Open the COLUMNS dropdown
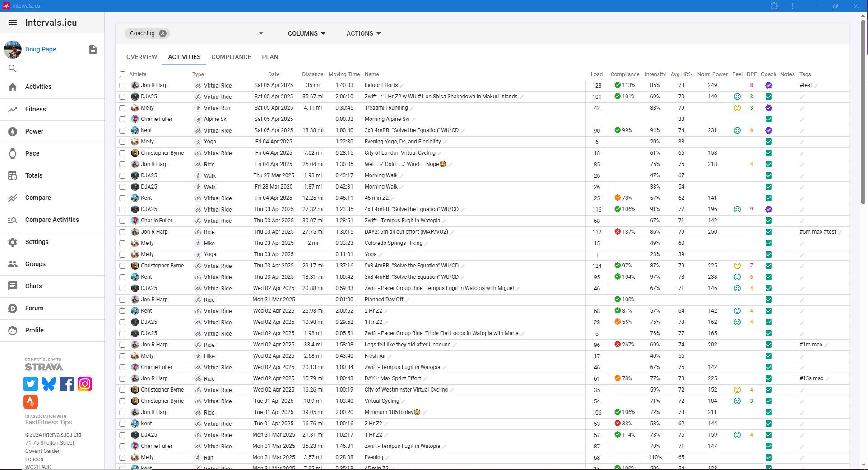This screenshot has width=868, height=470. coord(306,33)
